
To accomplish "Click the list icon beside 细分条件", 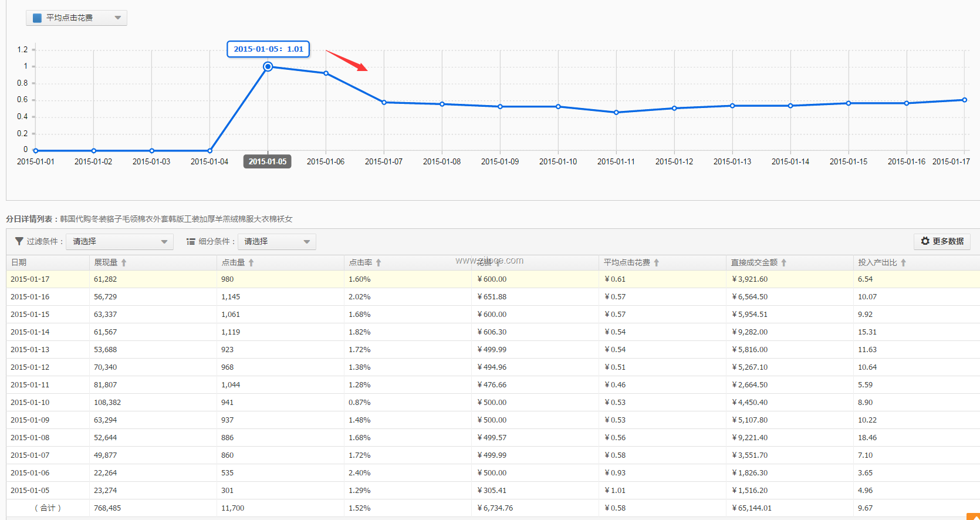I will 191,241.
